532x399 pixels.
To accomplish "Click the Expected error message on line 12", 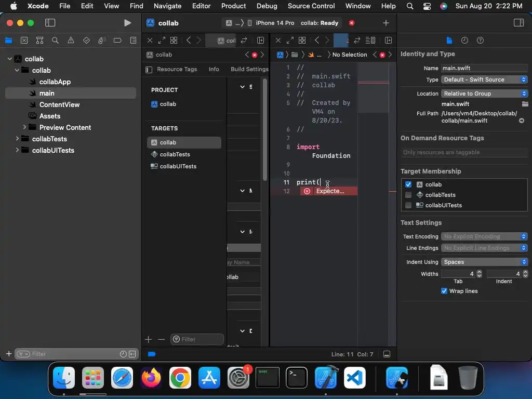I will (x=328, y=191).
